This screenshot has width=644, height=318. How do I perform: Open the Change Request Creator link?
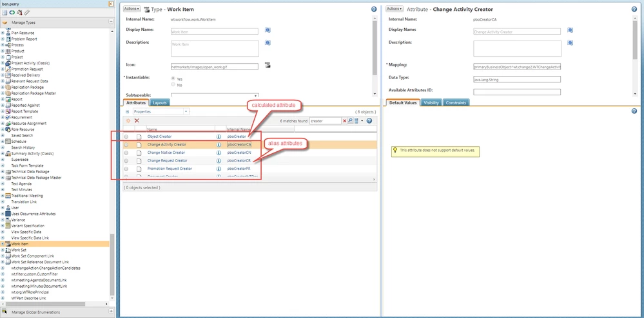pyautogui.click(x=167, y=160)
